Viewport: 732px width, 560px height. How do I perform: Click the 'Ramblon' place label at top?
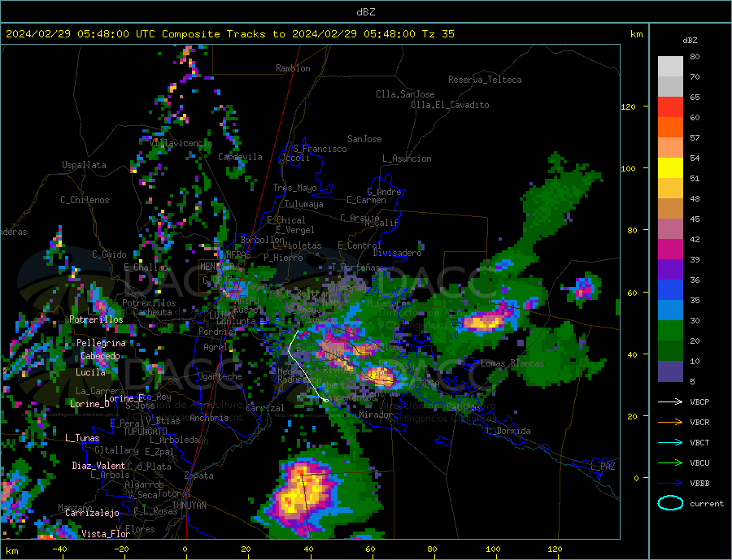[293, 68]
